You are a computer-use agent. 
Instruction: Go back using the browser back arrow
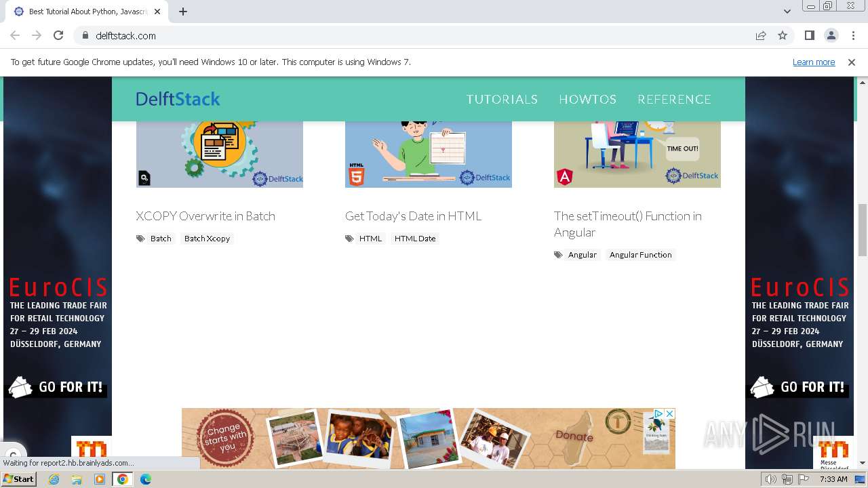coord(15,35)
